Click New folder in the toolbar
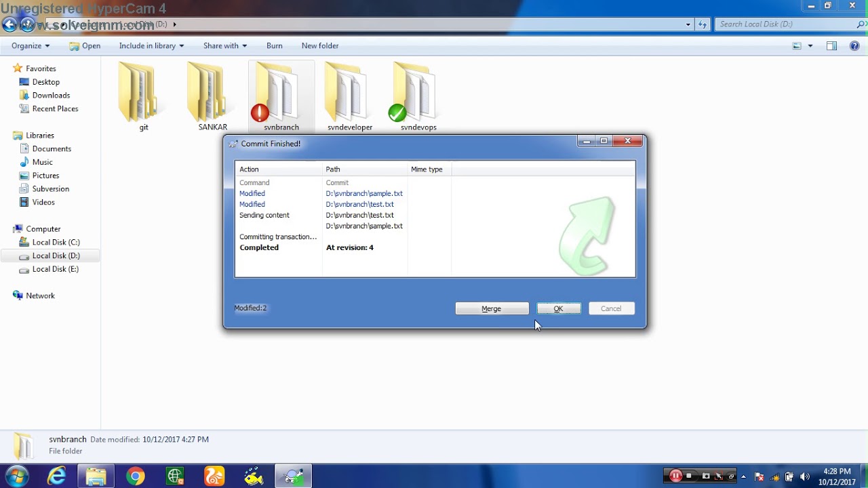868x488 pixels. coord(320,46)
